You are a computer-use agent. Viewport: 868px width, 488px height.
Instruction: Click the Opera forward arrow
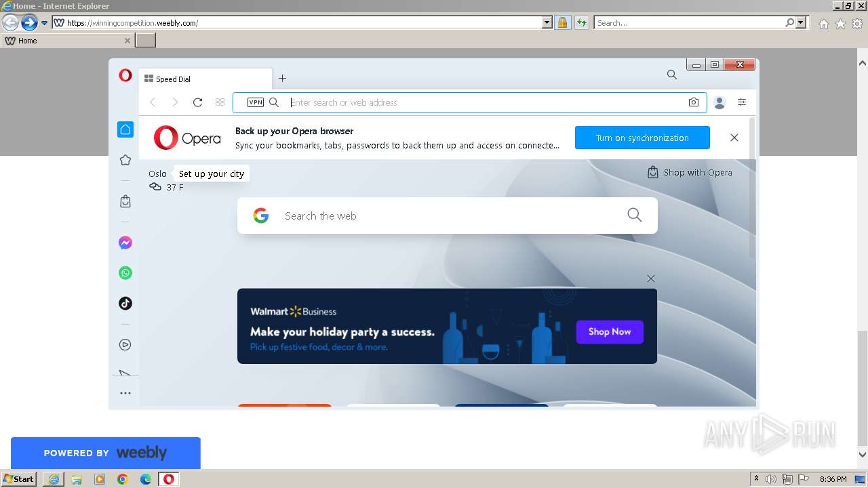pos(175,102)
